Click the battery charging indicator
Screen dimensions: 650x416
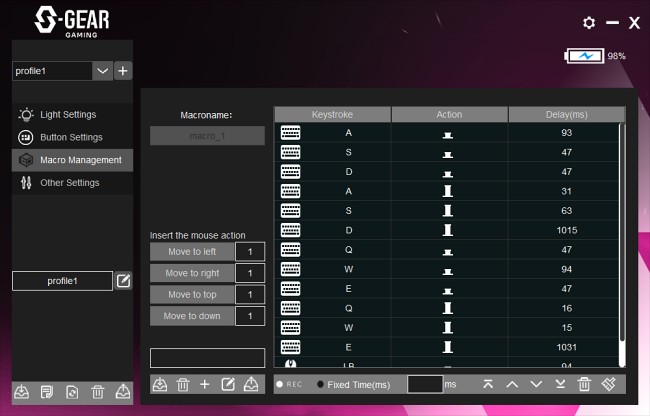[x=585, y=56]
